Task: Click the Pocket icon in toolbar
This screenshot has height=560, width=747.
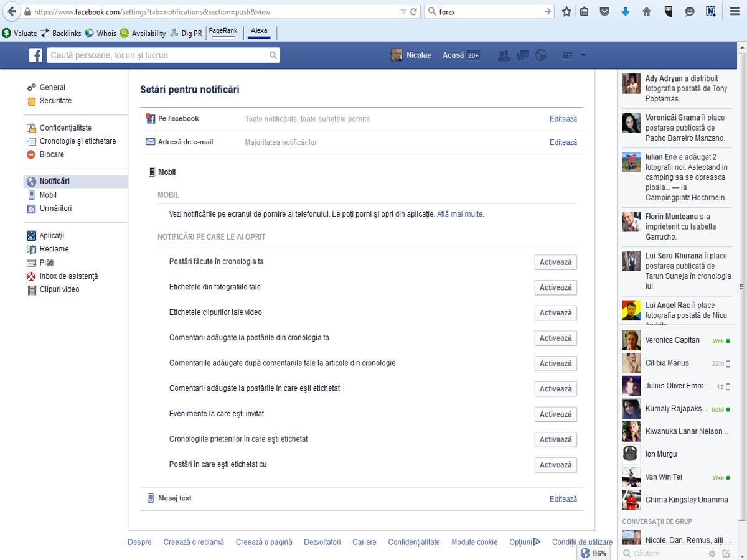Action: [604, 11]
